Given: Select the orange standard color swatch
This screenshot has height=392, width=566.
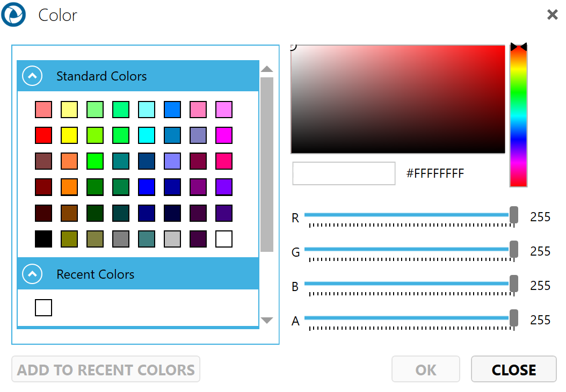Looking at the screenshot, I should click(69, 187).
